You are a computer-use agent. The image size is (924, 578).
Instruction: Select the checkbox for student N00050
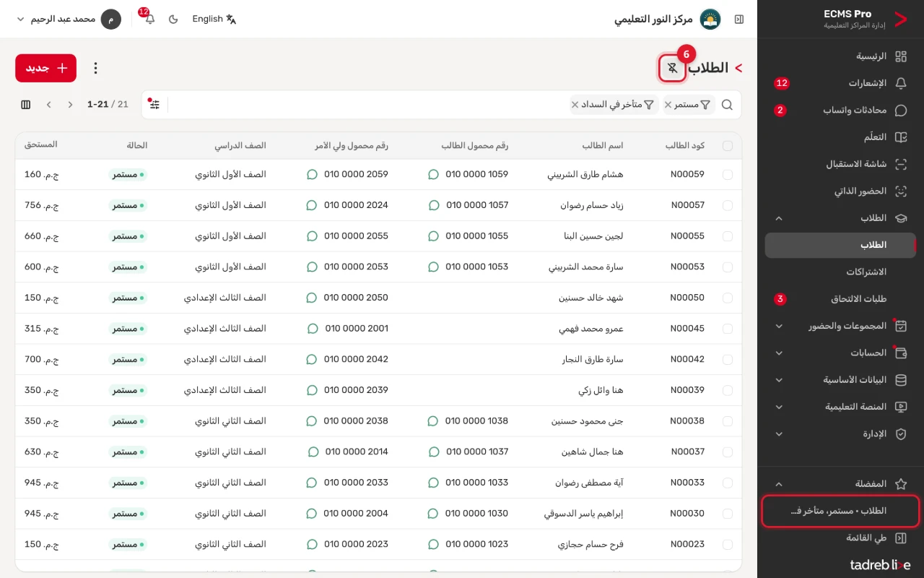point(727,298)
